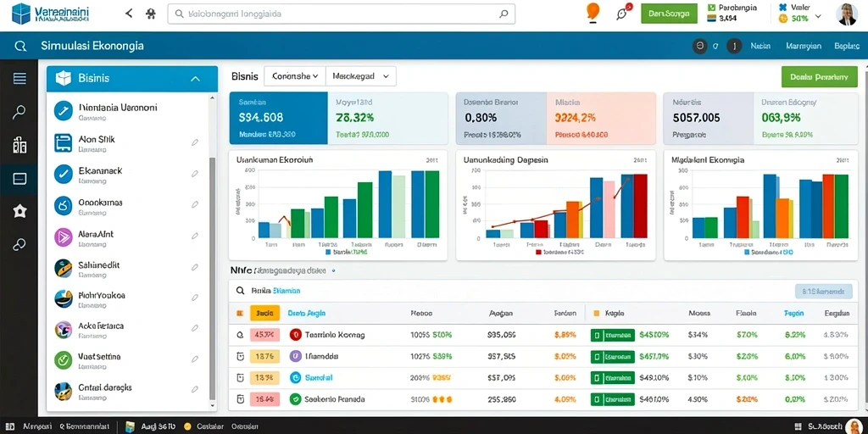This screenshot has width=868, height=434.
Task: Open the Conenshe dropdown
Action: [x=295, y=76]
